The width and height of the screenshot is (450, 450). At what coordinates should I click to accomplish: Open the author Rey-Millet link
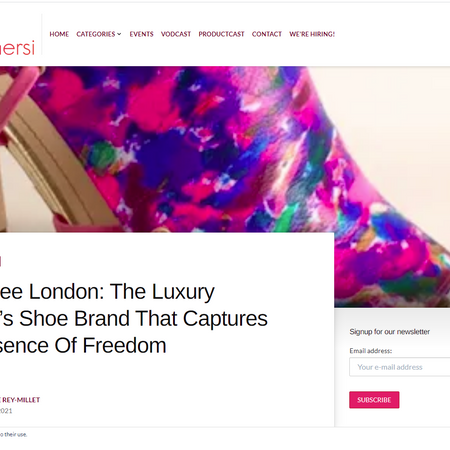pos(20,400)
